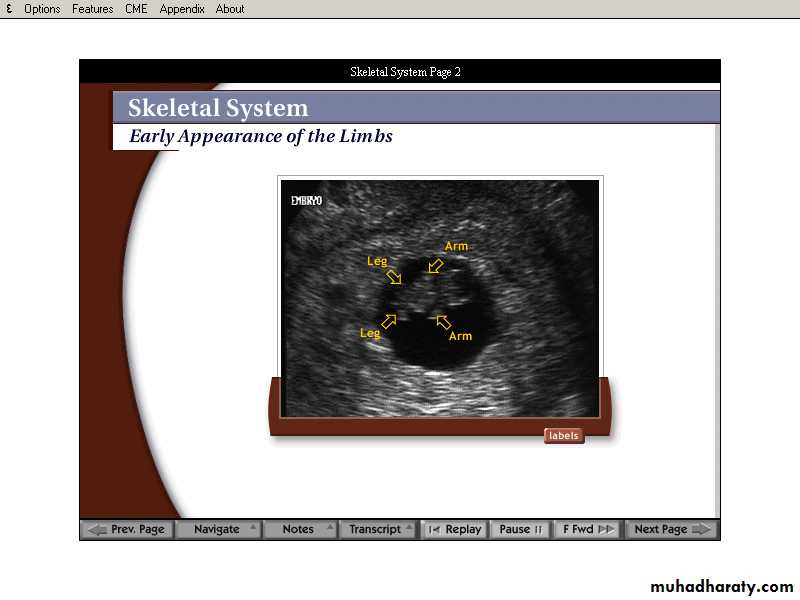This screenshot has width=800, height=600.
Task: Replay the animation from the start
Action: (454, 529)
